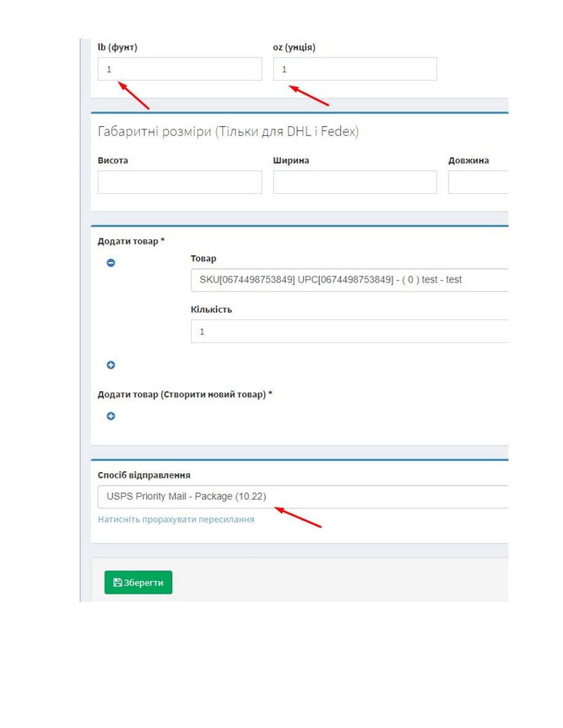The image size is (563, 728).
Task: Click the green Зберегти save button
Action: point(139,582)
